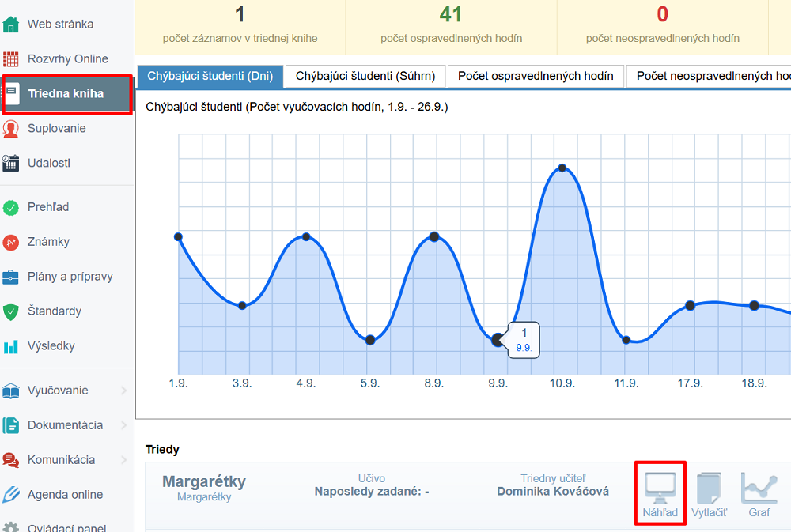Click the Náhľad monitor icon

pos(660,488)
